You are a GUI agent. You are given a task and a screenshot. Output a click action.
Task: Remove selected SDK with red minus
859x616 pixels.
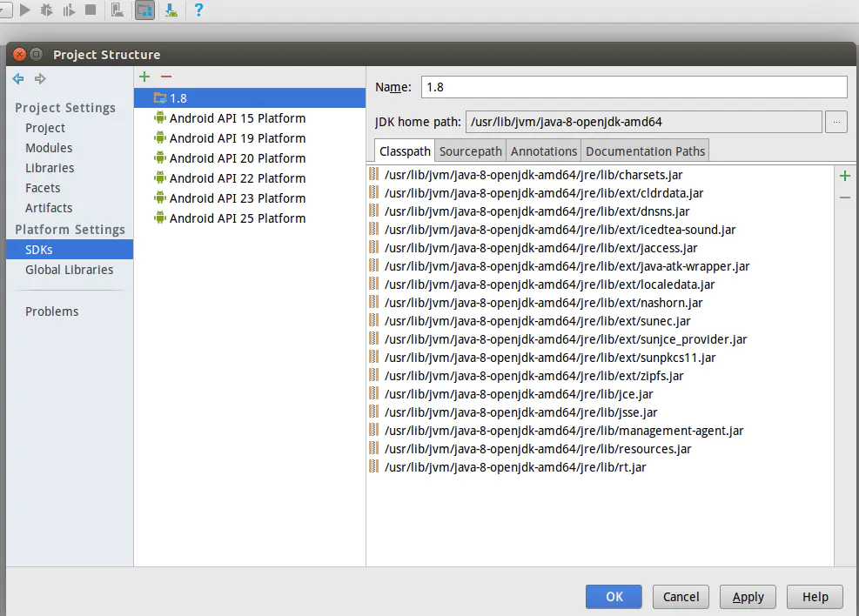point(166,77)
